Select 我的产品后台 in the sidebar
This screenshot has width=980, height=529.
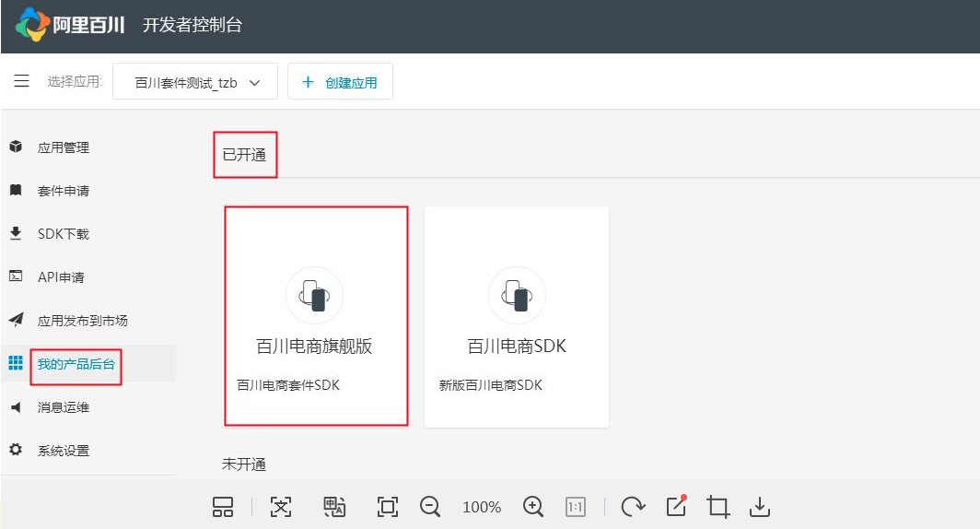tap(76, 364)
